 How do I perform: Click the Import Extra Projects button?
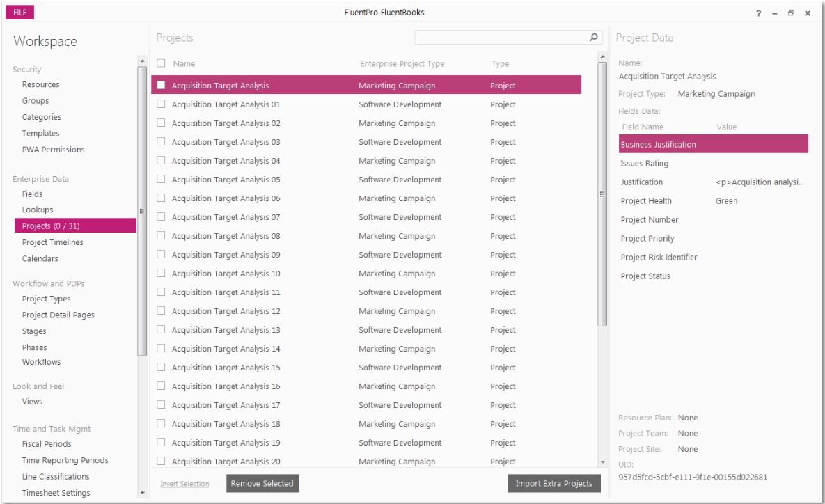pyautogui.click(x=554, y=484)
